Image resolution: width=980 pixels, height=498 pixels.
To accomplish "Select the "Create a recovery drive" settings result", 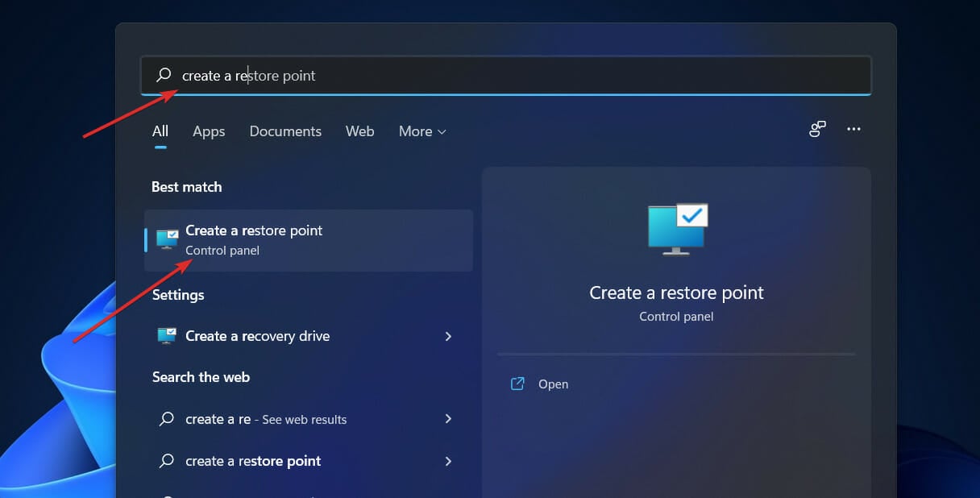I will pos(309,336).
